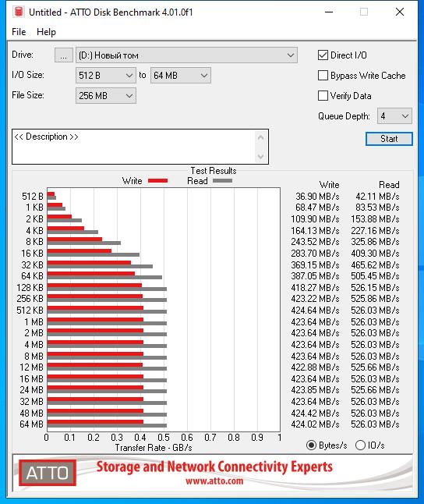Open the File Size 256 MB dropdown
The height and width of the screenshot is (504, 424).
[106, 96]
